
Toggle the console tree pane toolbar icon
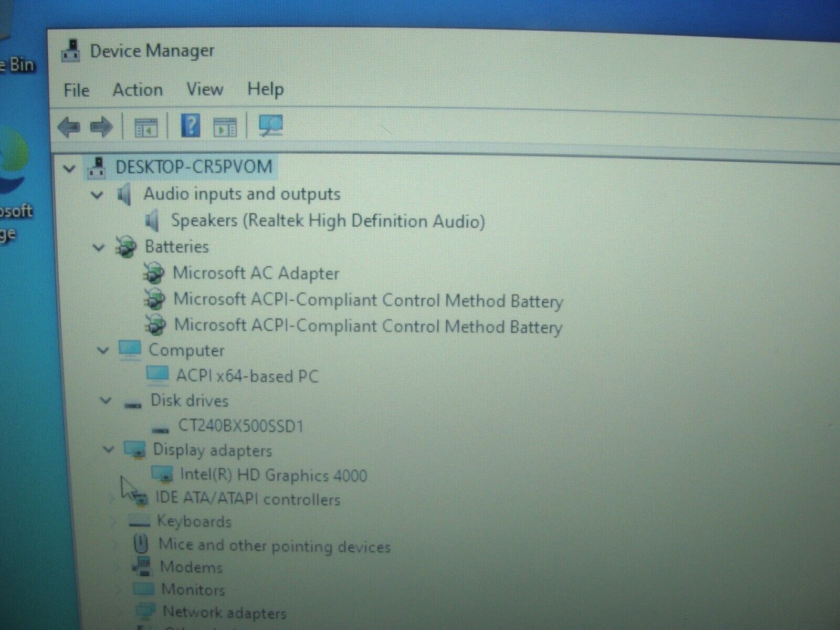(145, 128)
